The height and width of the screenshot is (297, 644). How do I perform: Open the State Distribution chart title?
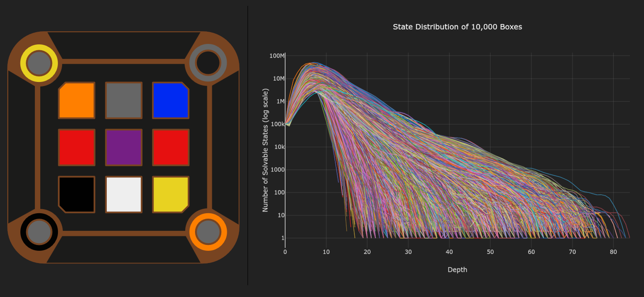pyautogui.click(x=458, y=27)
